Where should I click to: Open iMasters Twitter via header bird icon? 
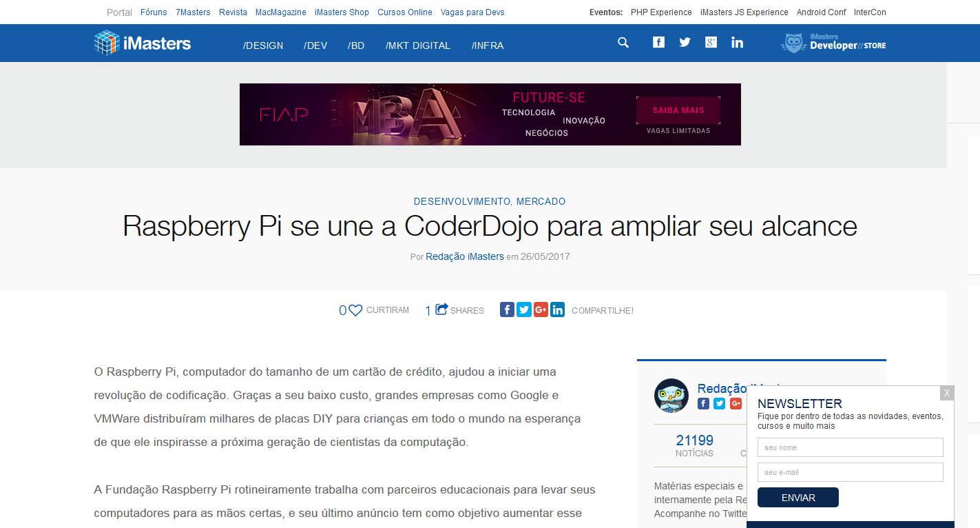[685, 42]
